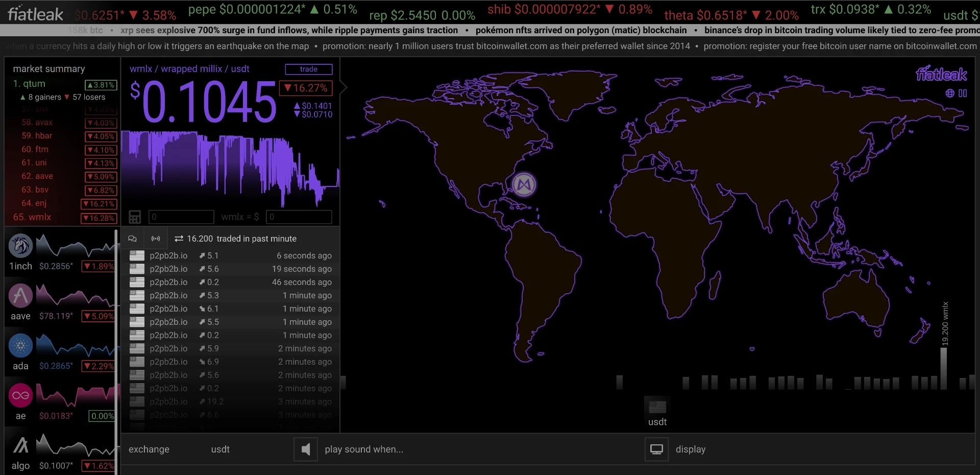
Task: Click the flag icon on the 19 seconds ago trade
Action: pyautogui.click(x=137, y=269)
